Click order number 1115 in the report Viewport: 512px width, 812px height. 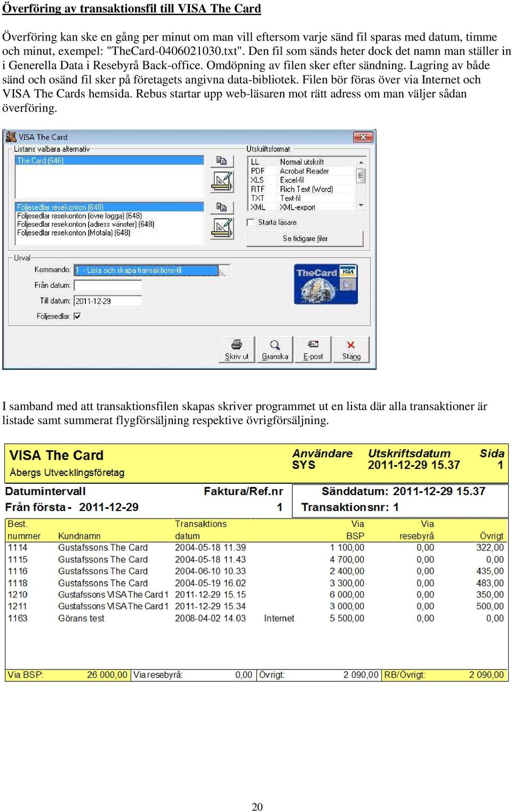point(18,559)
